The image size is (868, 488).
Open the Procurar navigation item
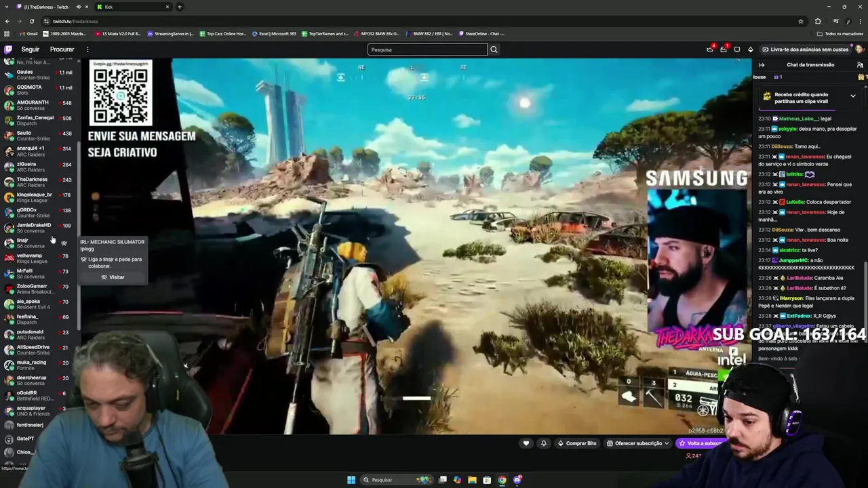[62, 49]
